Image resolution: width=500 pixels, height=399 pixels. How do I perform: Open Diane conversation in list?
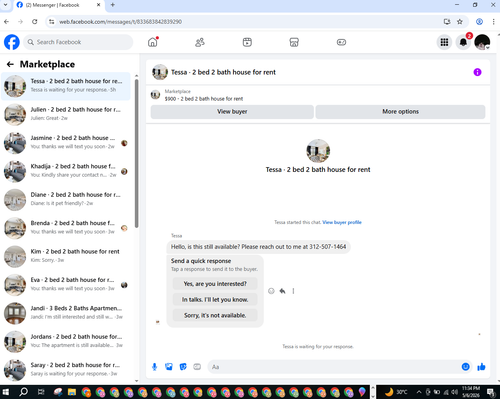pyautogui.click(x=66, y=199)
